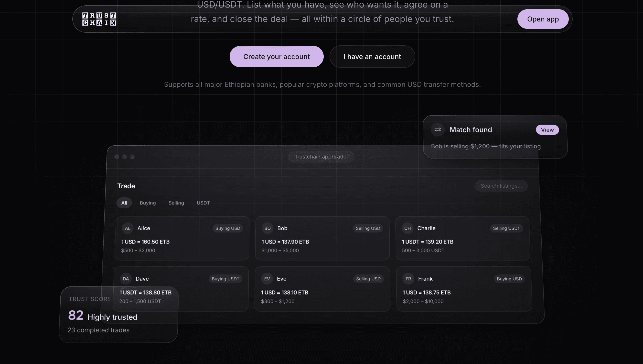Image resolution: width=643 pixels, height=364 pixels.
Task: Click Eve's rate 1 USD = 138.10 ETB
Action: click(x=285, y=293)
